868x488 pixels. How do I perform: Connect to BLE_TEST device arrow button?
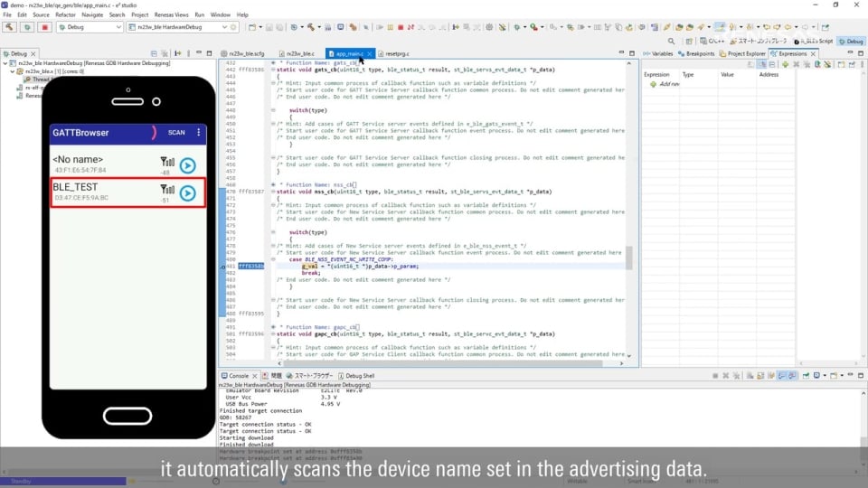(x=187, y=192)
